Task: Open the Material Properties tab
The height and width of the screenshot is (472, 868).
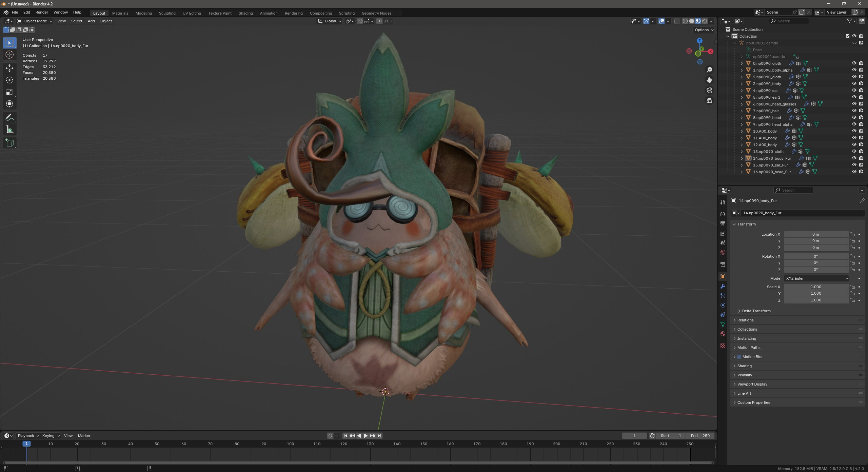Action: pos(723,334)
